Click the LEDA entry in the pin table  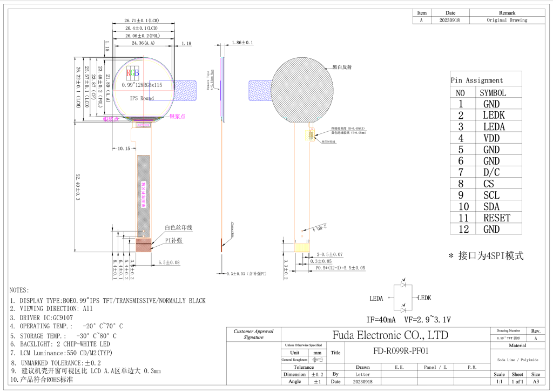click(494, 126)
